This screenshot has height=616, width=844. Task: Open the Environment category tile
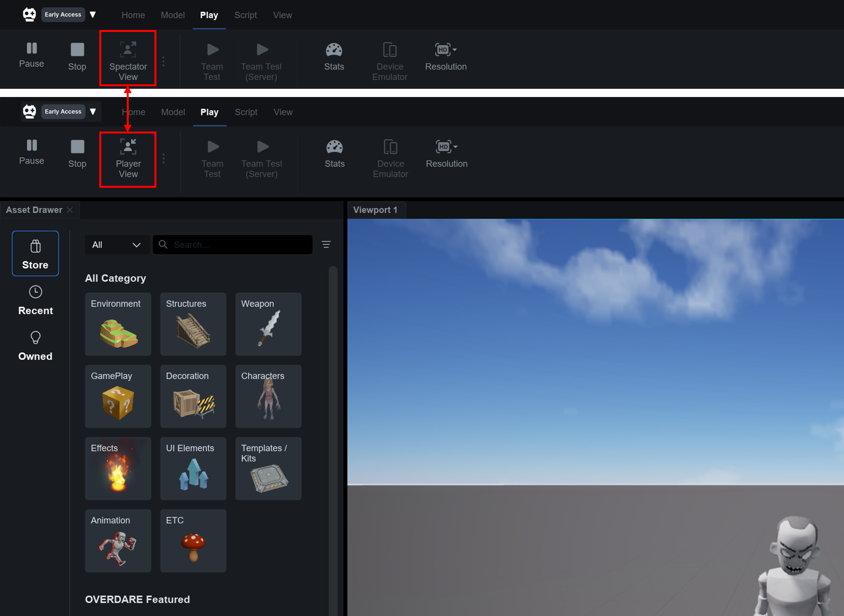click(x=118, y=324)
